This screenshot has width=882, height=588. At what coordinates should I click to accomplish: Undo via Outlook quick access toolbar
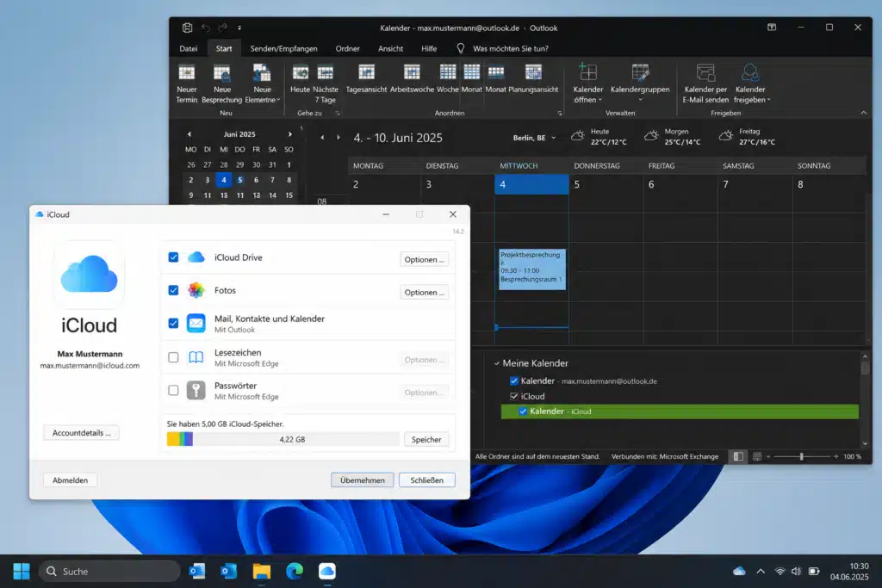pyautogui.click(x=206, y=28)
